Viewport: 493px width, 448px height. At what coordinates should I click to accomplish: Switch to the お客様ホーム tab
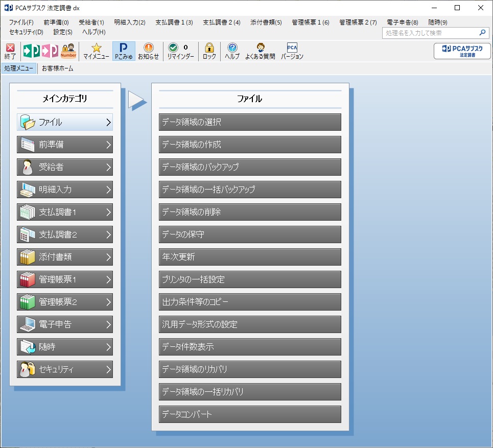pos(58,68)
